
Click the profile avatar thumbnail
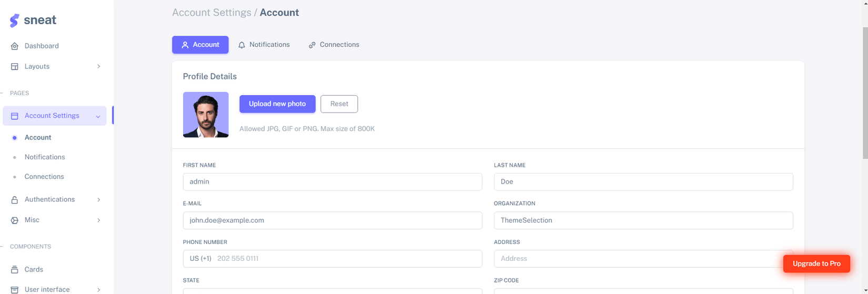pyautogui.click(x=206, y=115)
